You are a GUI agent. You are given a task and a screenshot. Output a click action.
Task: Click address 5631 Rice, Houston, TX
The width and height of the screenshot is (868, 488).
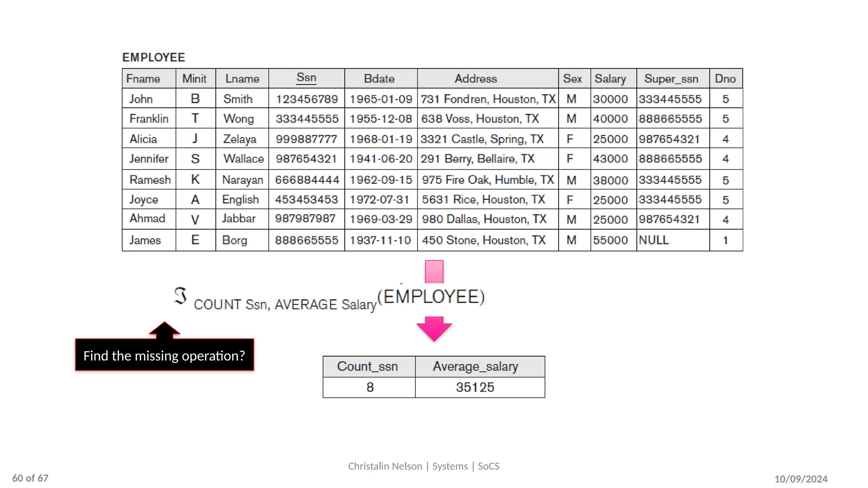pos(483,200)
